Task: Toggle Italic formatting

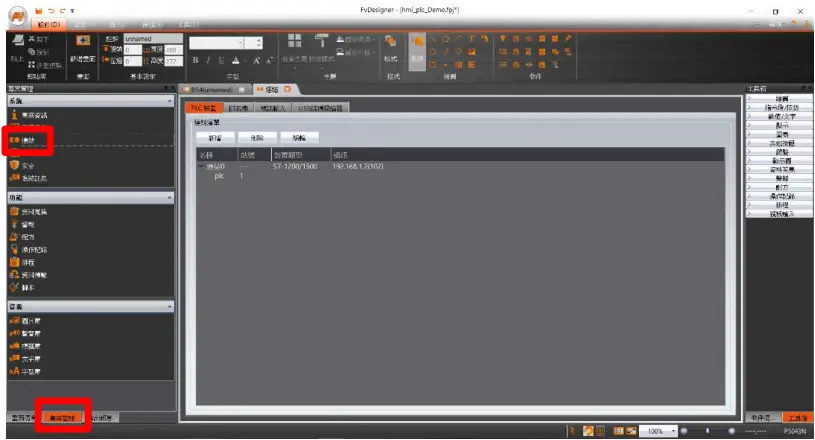Action: (x=208, y=60)
